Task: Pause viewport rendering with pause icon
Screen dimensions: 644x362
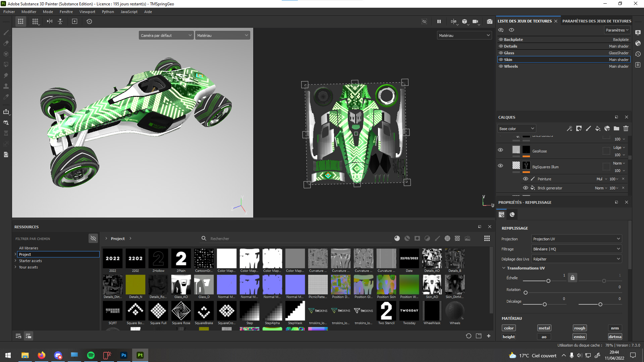Action: pos(439,21)
